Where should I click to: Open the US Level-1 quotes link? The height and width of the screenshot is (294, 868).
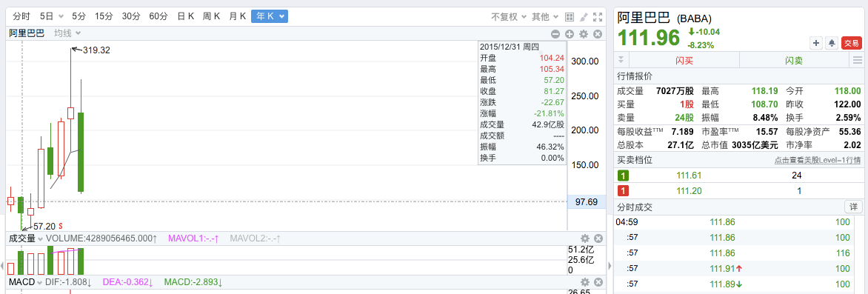pos(817,161)
